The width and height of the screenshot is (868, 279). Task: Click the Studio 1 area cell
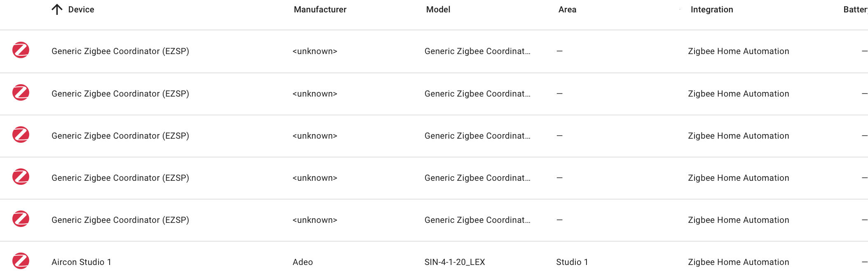click(572, 262)
